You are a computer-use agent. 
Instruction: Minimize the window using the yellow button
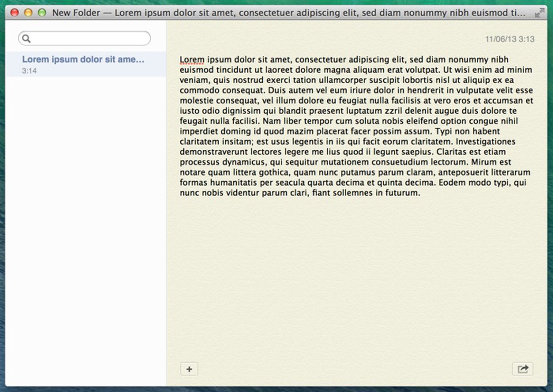[x=28, y=13]
